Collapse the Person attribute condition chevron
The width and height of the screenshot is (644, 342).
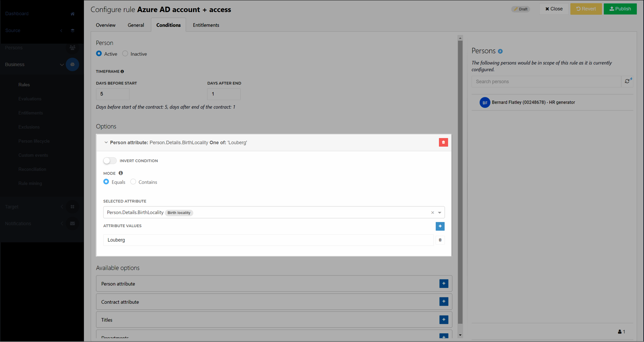tap(106, 142)
